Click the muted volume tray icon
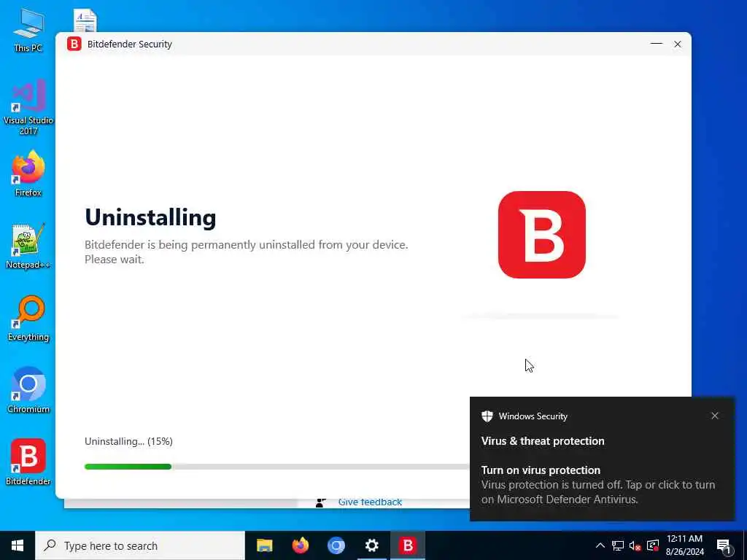 tap(635, 545)
